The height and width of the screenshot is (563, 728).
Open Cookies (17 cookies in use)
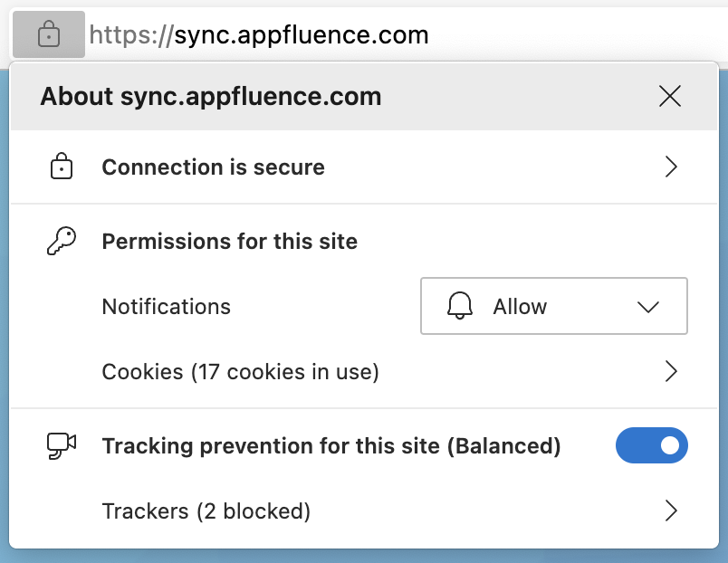(240, 371)
